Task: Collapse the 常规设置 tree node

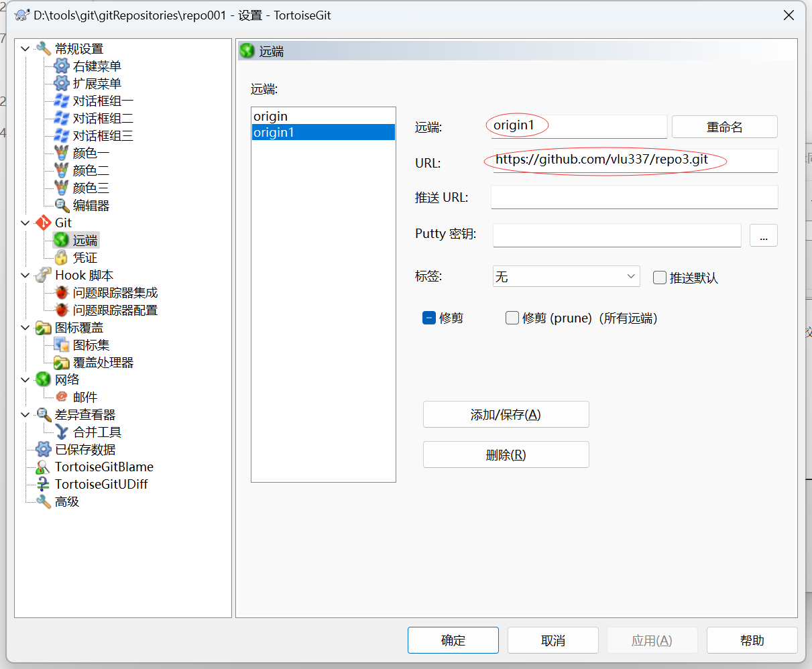Action: [x=25, y=48]
